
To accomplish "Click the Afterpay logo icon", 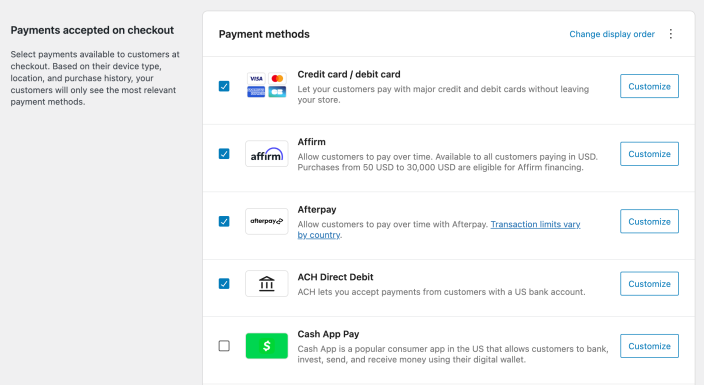I will click(267, 221).
